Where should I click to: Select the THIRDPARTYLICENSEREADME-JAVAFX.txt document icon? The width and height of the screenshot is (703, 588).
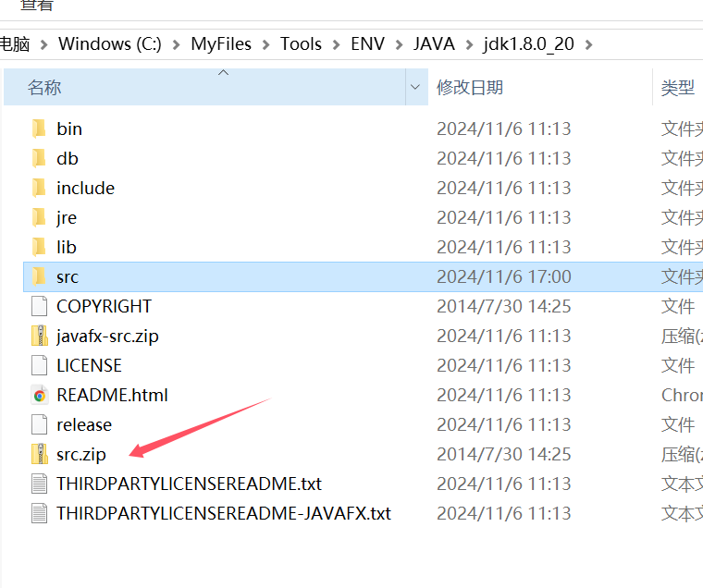[39, 513]
